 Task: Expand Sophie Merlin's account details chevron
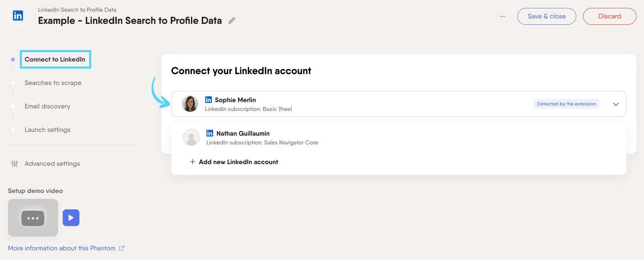coord(616,104)
